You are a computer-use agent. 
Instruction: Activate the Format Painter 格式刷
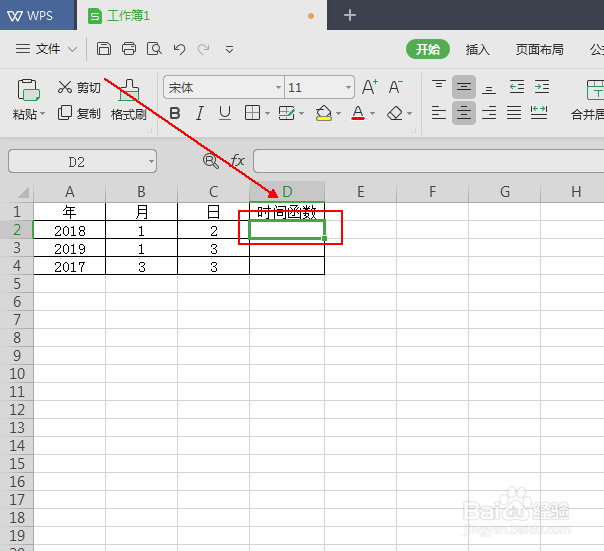(129, 101)
